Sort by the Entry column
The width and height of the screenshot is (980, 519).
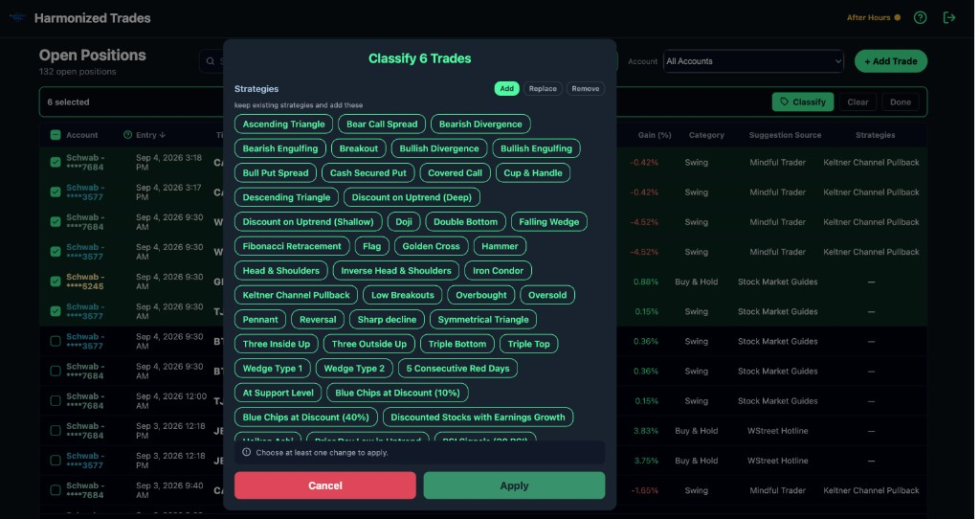point(150,135)
